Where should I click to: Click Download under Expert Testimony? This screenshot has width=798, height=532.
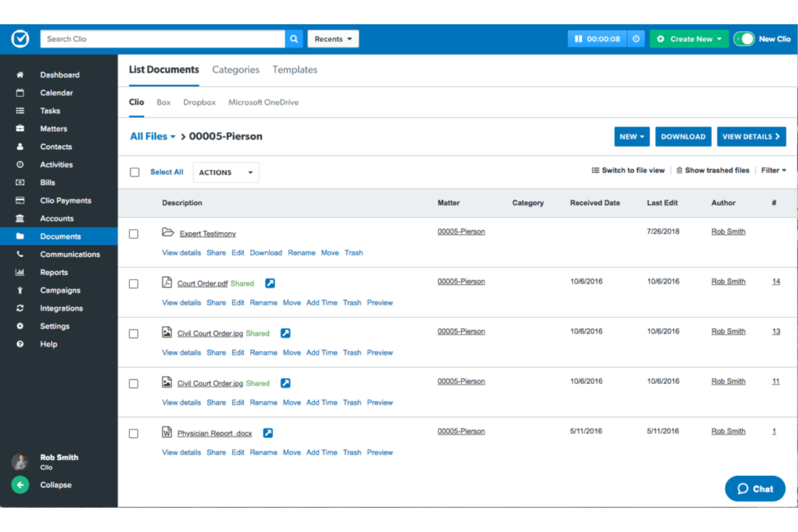266,253
